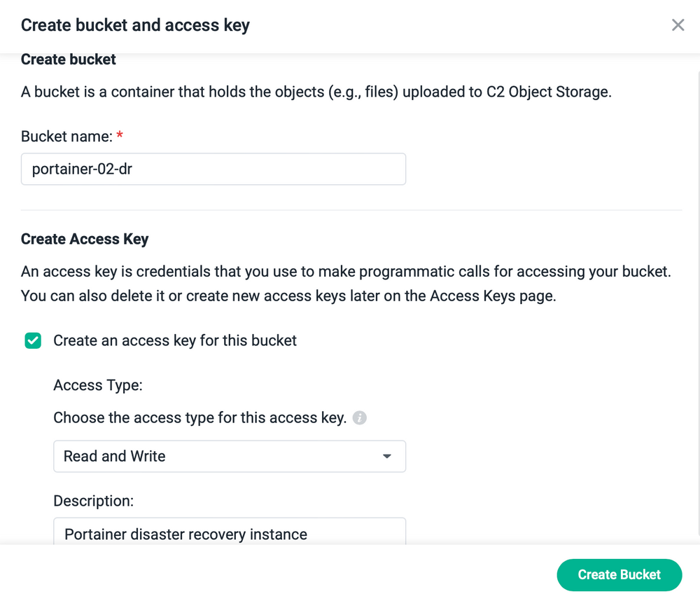
Task: Select the dropdown caret on Read and Write
Action: pyautogui.click(x=386, y=456)
